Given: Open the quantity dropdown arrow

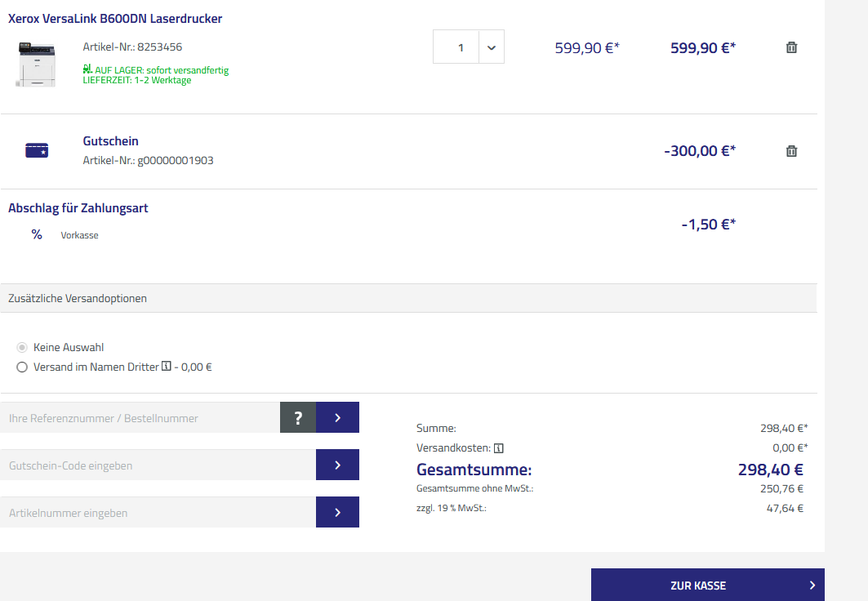Looking at the screenshot, I should coord(491,47).
